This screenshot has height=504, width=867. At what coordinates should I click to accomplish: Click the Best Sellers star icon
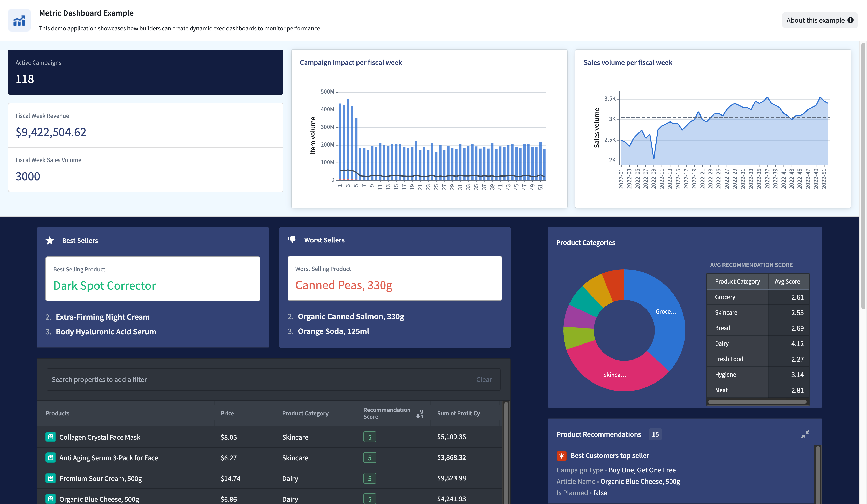coord(50,240)
